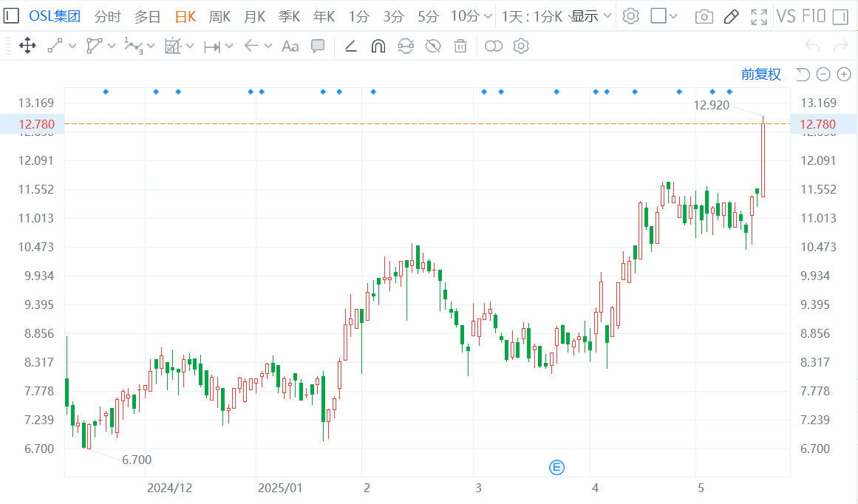Expand the trend line tool options arrow
The width and height of the screenshot is (858, 504).
72,47
